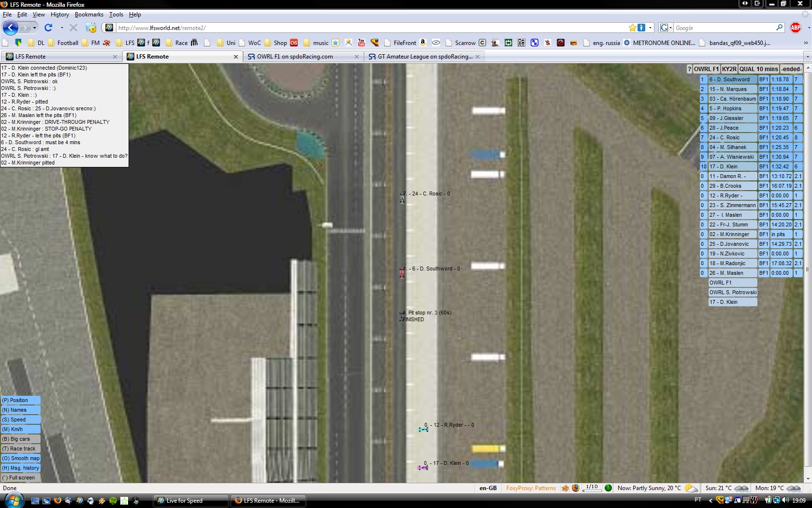This screenshot has height=508, width=812.
Task: Open the YouTube bookmark icon
Action: coord(361,43)
